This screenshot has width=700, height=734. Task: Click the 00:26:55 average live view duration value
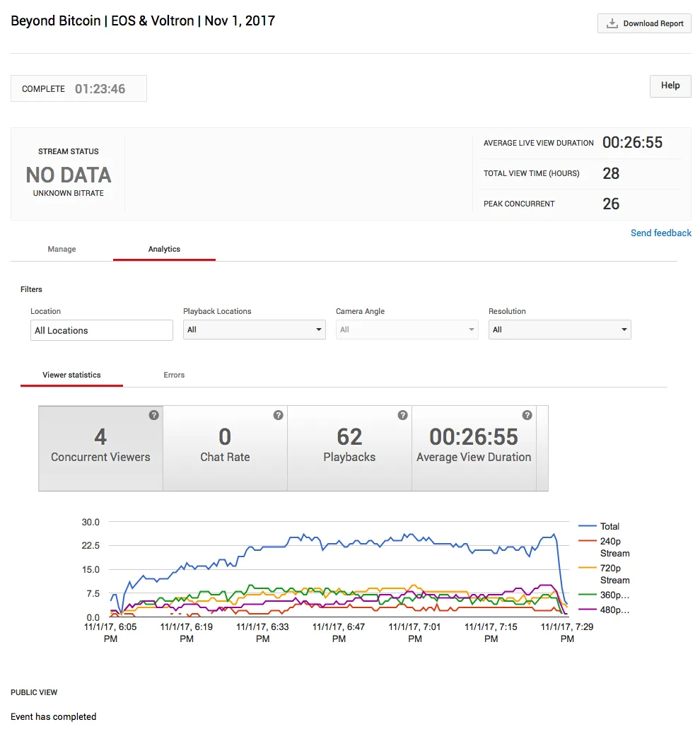click(632, 142)
